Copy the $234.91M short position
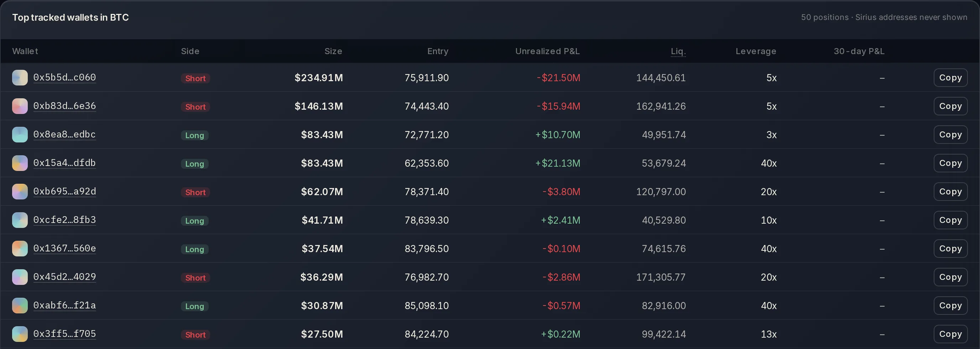980x349 pixels. coord(950,78)
